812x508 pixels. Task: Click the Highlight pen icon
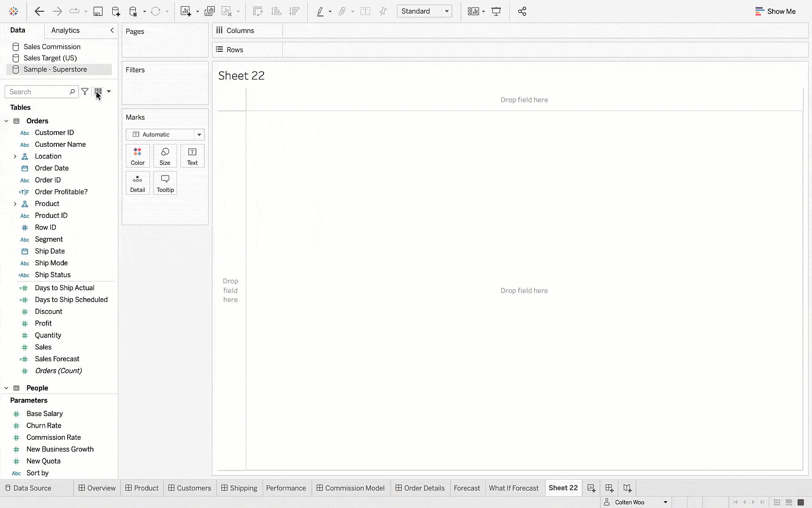click(320, 11)
